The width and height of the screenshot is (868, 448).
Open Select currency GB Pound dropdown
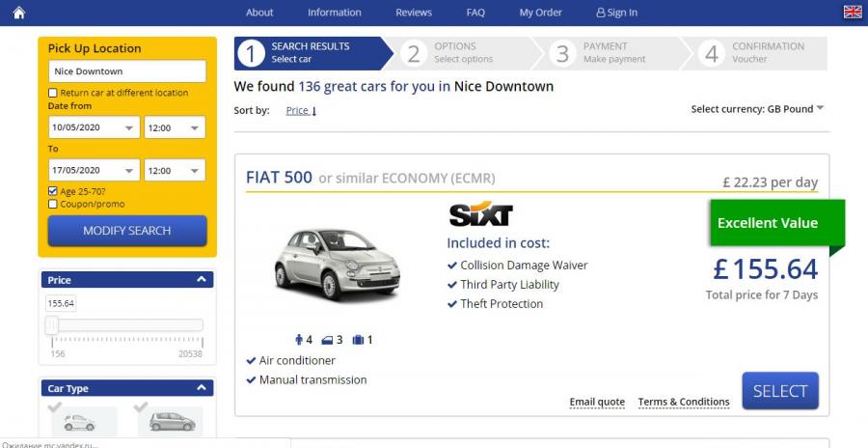[757, 109]
